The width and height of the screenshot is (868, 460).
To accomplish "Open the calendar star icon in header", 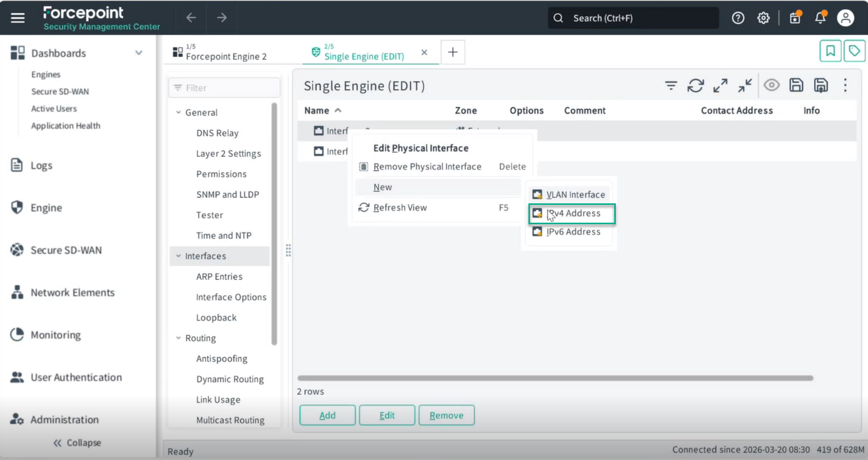I will [795, 18].
